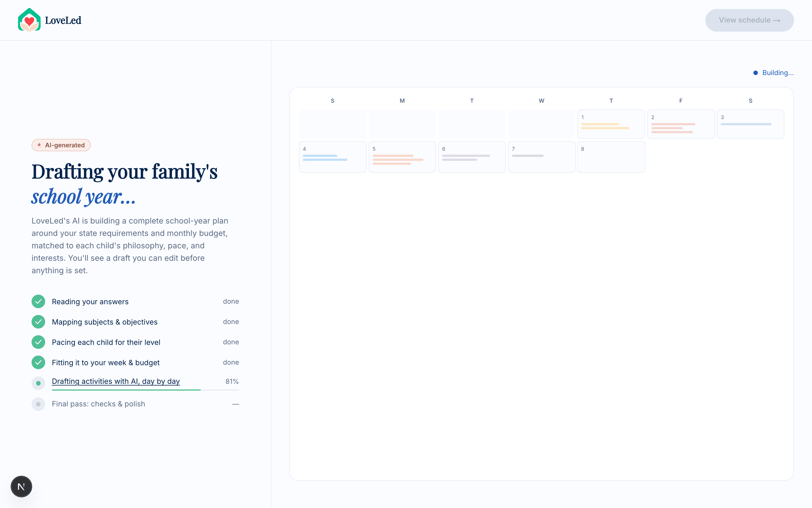The image size is (812, 508).
Task: Click the W weekday column header
Action: click(x=542, y=101)
